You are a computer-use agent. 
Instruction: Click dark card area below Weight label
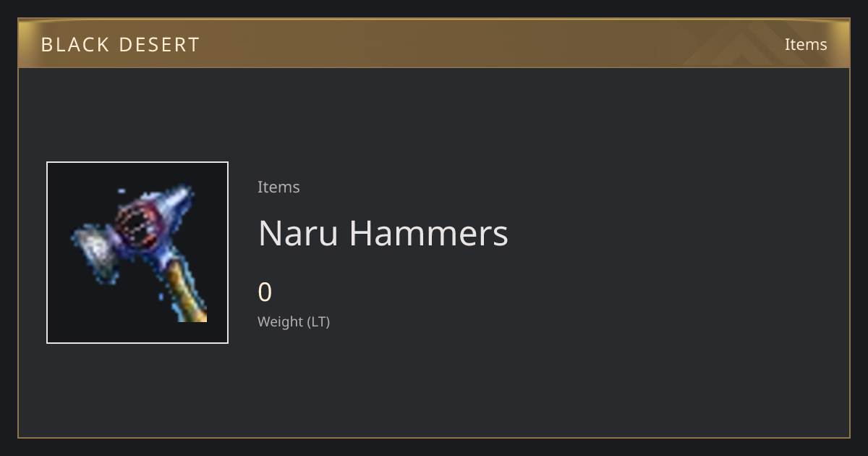click(434, 384)
